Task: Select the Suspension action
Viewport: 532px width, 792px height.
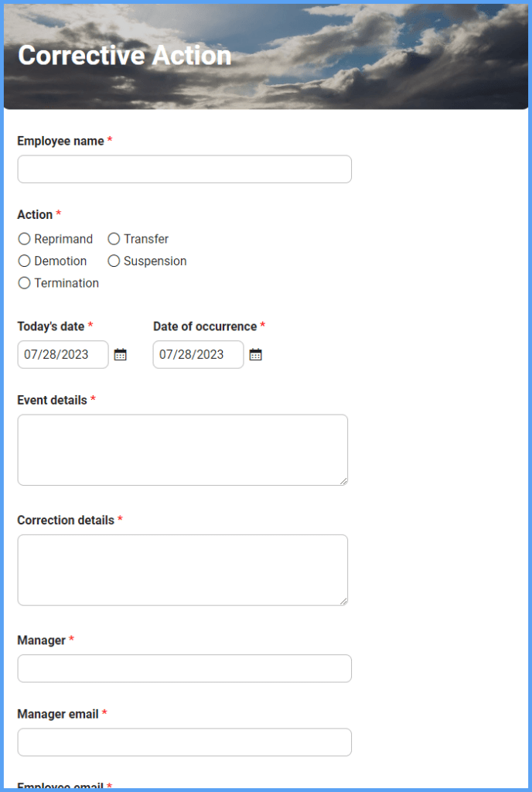Action: point(114,261)
